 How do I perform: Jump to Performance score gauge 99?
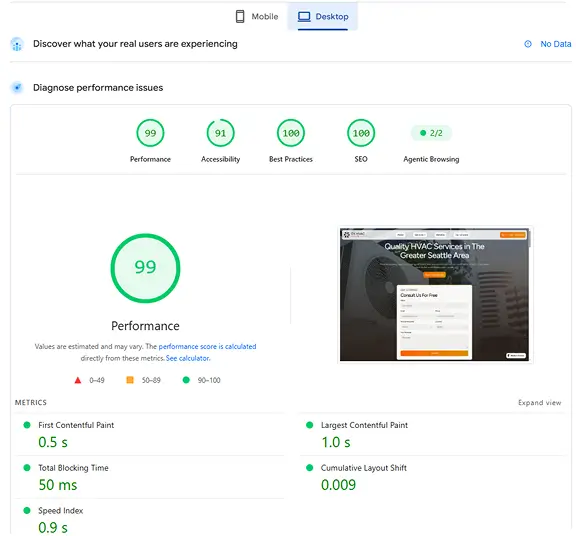pyautogui.click(x=150, y=133)
